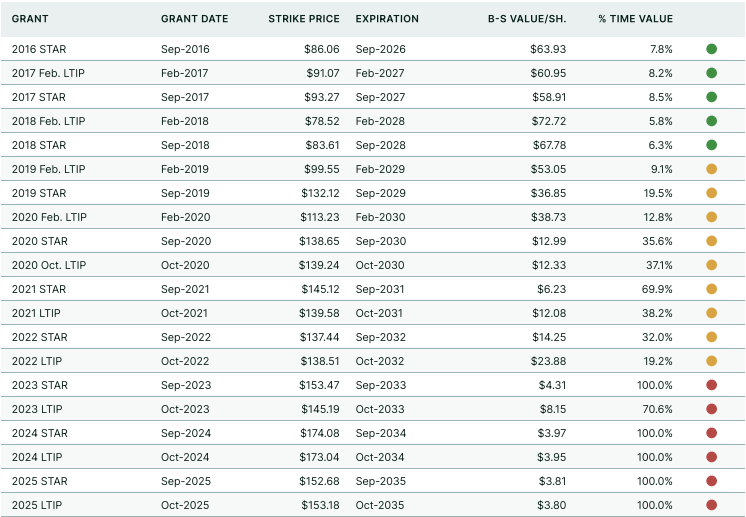
Task: Click the green status dot for 2017 STAR
Action: click(711, 97)
